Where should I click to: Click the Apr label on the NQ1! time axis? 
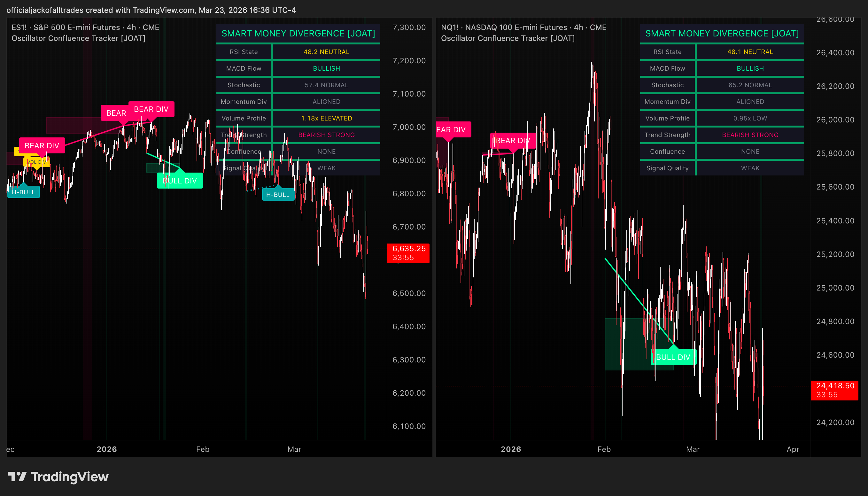tap(793, 449)
